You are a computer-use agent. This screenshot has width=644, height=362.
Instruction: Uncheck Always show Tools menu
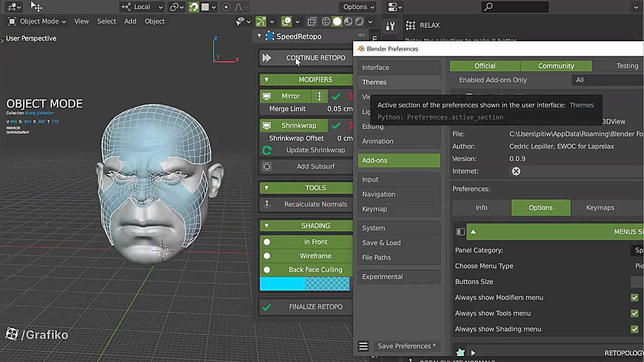[634, 313]
